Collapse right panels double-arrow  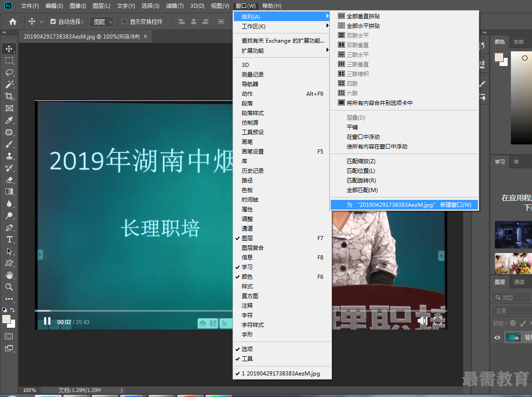[x=484, y=32]
